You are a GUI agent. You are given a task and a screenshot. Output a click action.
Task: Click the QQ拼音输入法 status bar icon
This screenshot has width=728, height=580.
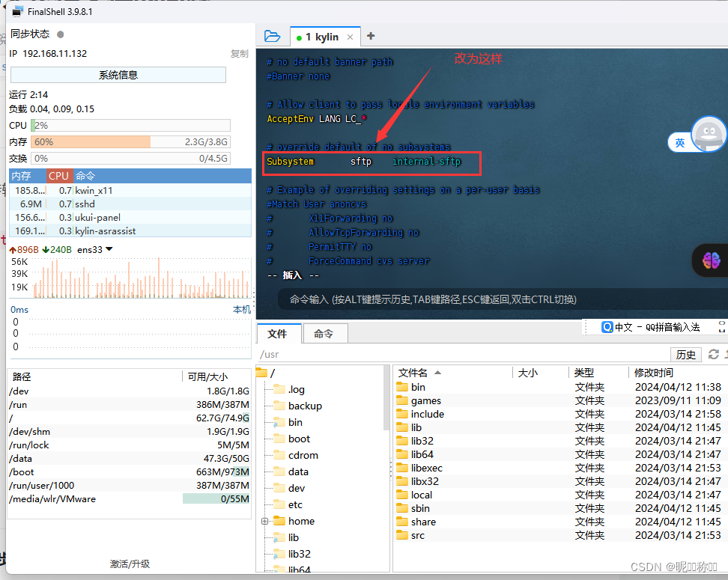coord(607,327)
